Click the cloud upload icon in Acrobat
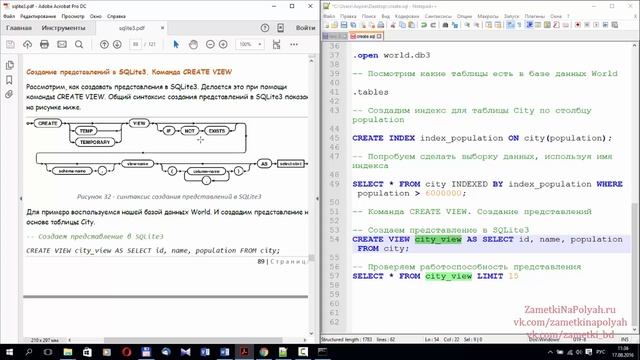This screenshot has width=640, height=360. [27, 44]
